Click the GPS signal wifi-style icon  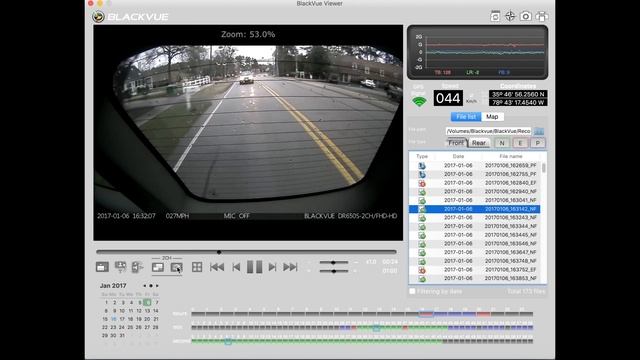[419, 101]
